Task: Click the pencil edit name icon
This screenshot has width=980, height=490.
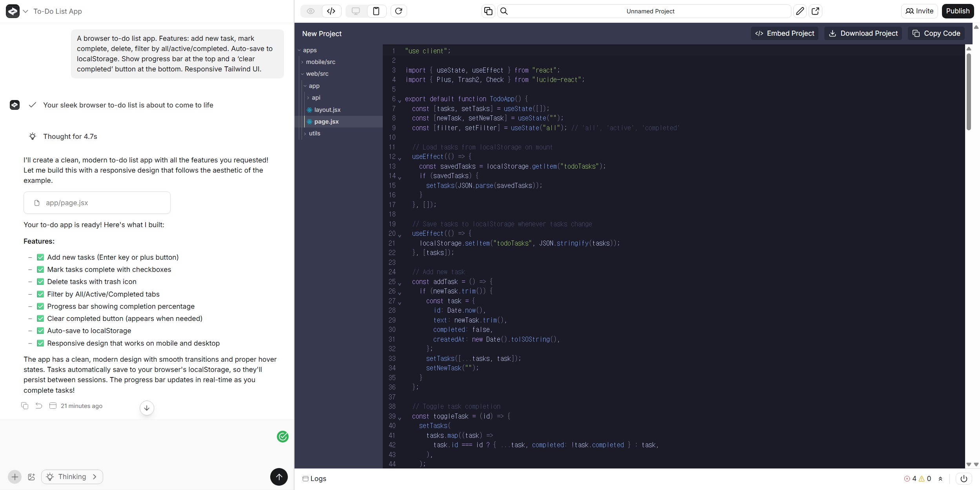Action: point(800,11)
